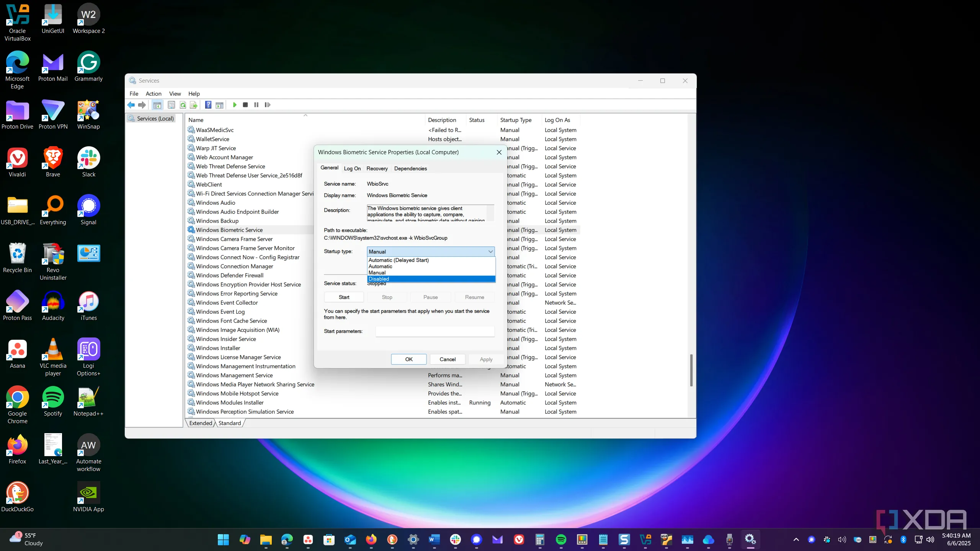
Task: Click the Pause Service toolbar icon
Action: tap(256, 105)
